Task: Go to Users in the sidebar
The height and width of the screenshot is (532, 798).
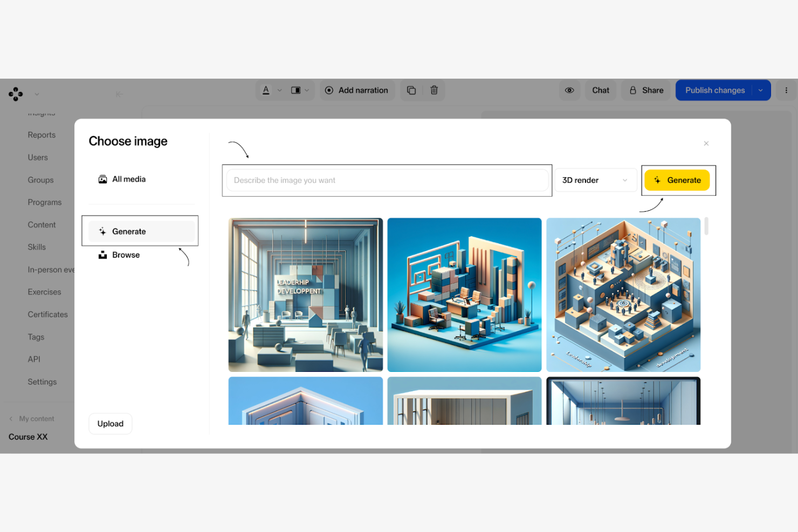Action: (x=38, y=157)
